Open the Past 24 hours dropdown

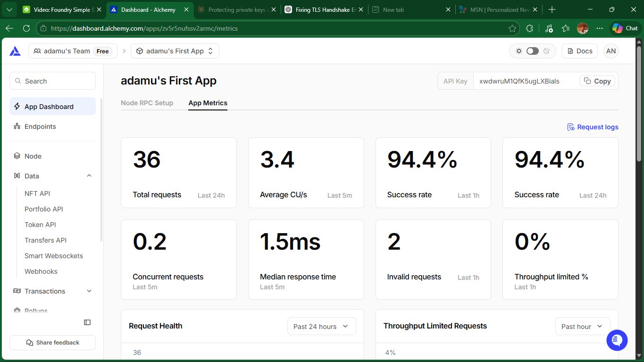tap(321, 326)
